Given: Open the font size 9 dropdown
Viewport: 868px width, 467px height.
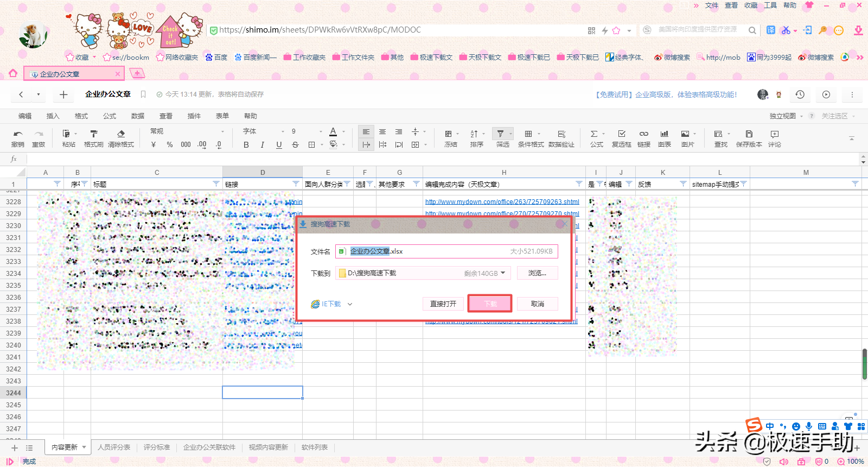Looking at the screenshot, I should click(307, 131).
